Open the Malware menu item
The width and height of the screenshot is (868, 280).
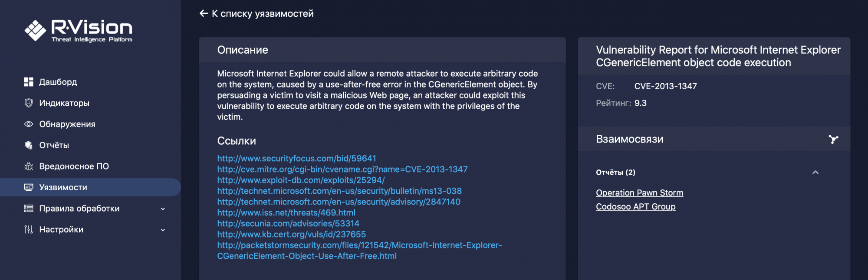pos(74,166)
